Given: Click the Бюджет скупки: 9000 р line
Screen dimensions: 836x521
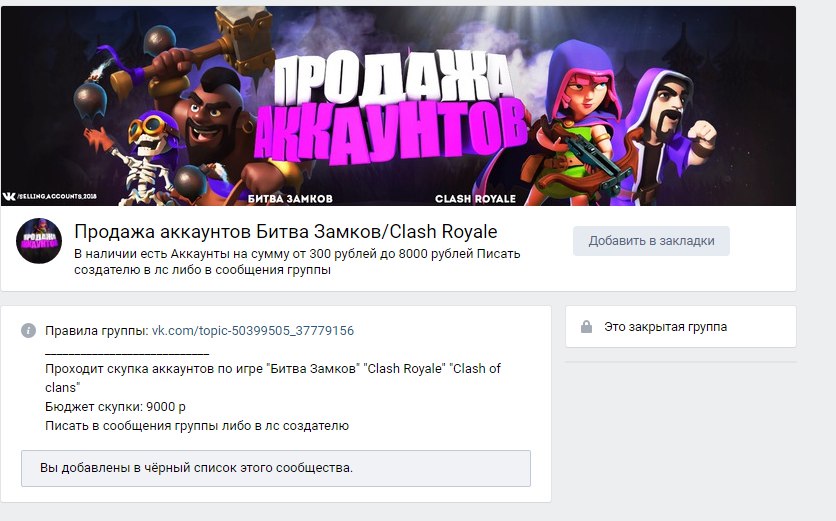Looking at the screenshot, I should tap(115, 407).
